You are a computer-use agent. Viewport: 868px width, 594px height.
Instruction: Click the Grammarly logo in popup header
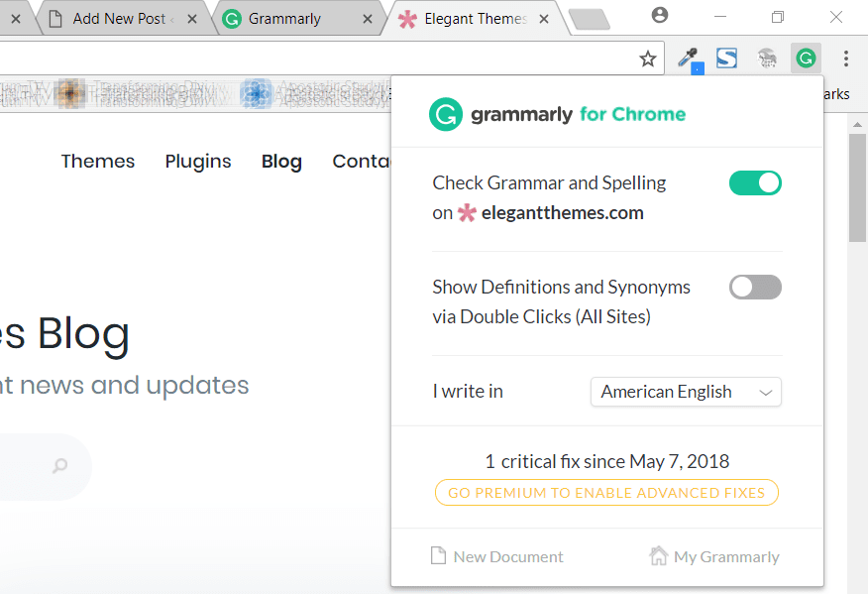[445, 114]
